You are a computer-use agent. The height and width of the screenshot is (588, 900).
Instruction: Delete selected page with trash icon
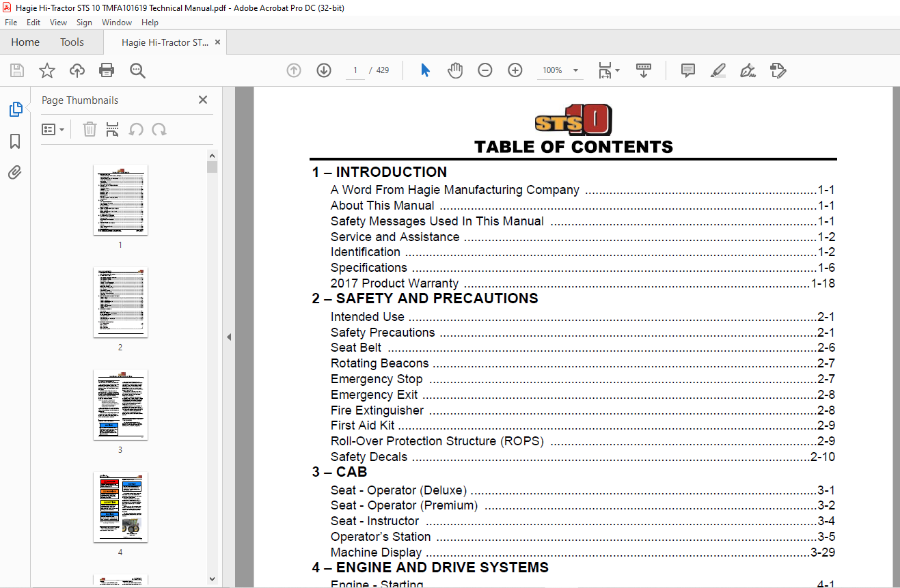pos(90,129)
